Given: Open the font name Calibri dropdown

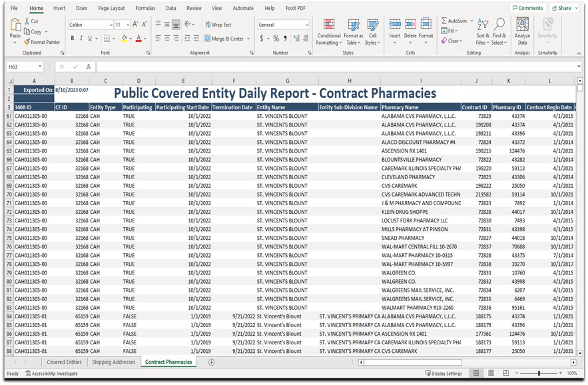Looking at the screenshot, I should pyautogui.click(x=111, y=25).
